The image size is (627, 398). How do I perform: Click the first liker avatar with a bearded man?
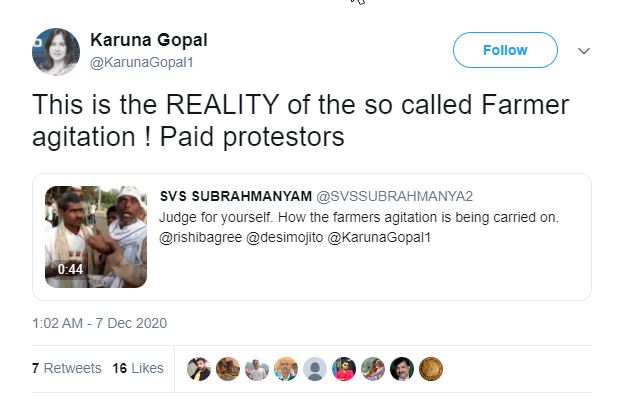pos(199,369)
